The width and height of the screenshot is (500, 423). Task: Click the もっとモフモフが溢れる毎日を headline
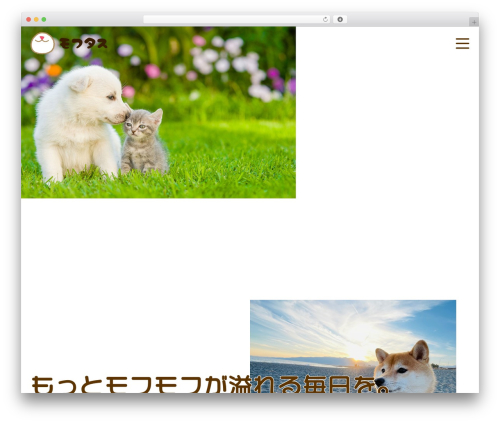(210, 384)
